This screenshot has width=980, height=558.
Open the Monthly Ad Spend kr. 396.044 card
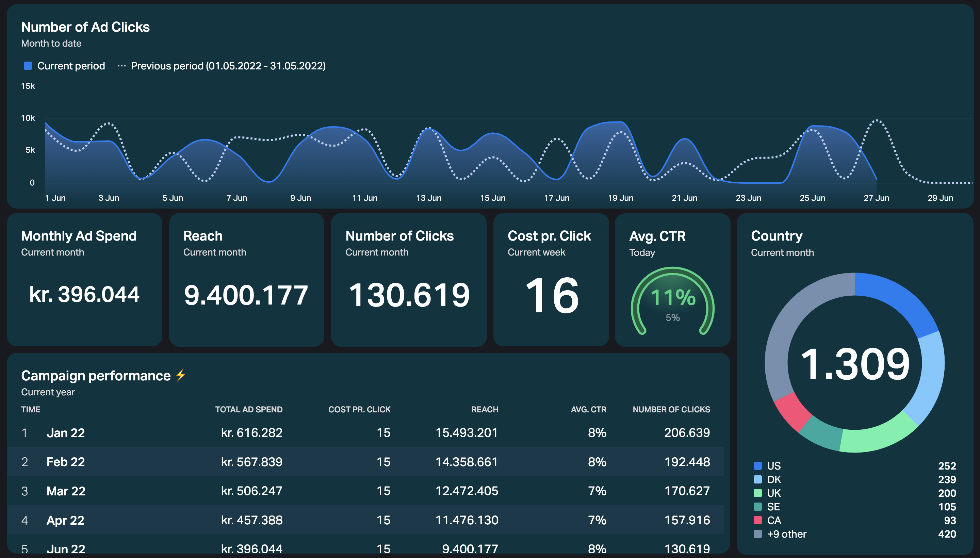pyautogui.click(x=84, y=280)
